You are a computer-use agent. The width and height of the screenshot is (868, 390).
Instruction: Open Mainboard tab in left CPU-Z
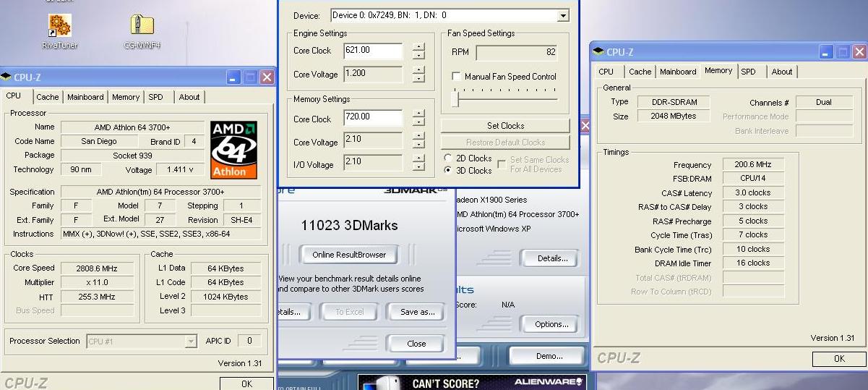coord(85,97)
